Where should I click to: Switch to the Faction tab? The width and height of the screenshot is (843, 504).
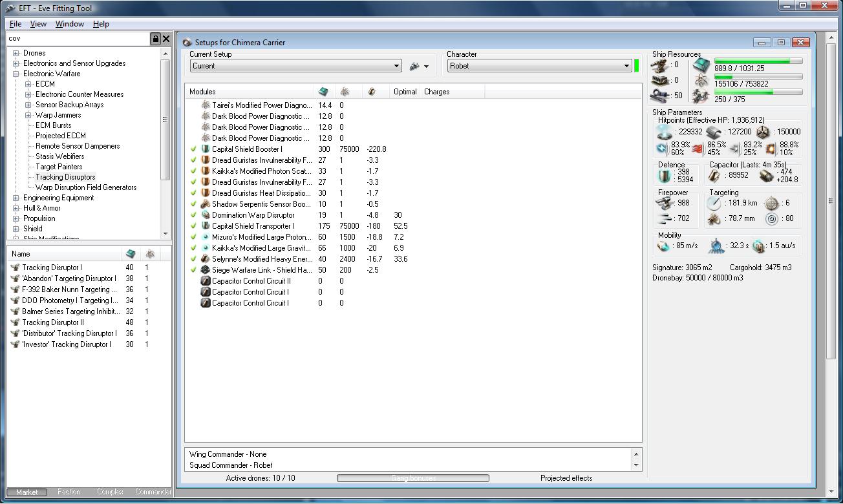69,492
